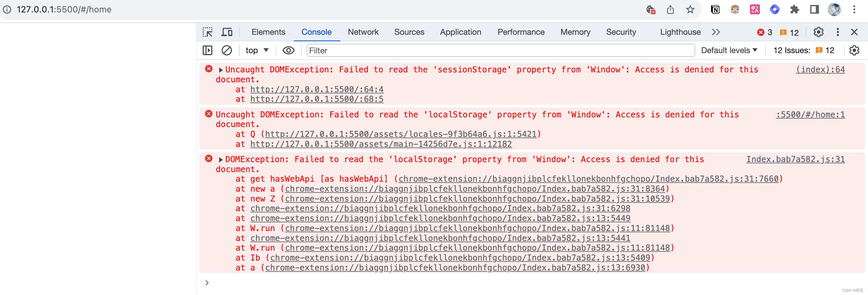This screenshot has width=868, height=295.
Task: Expand the sessionStorage DOMException error
Action: click(221, 70)
